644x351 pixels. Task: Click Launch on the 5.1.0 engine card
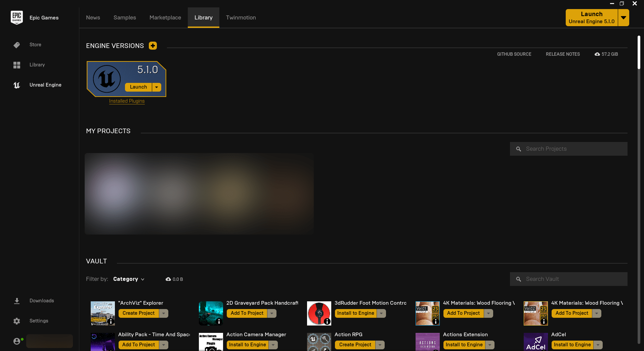138,87
